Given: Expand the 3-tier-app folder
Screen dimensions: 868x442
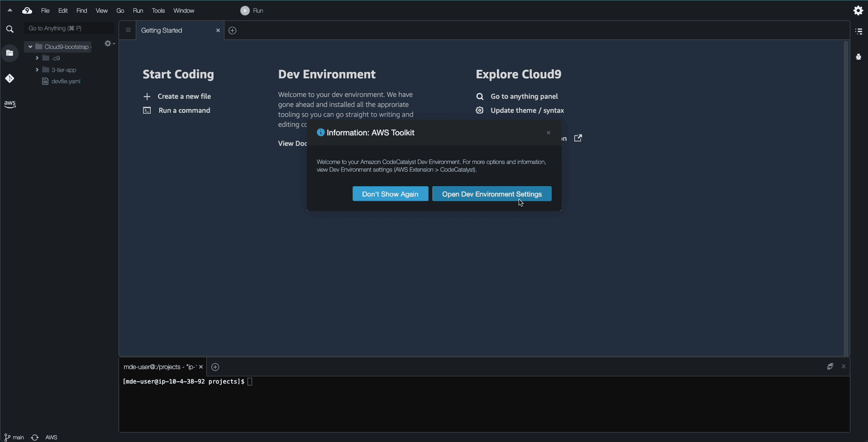Looking at the screenshot, I should 37,70.
